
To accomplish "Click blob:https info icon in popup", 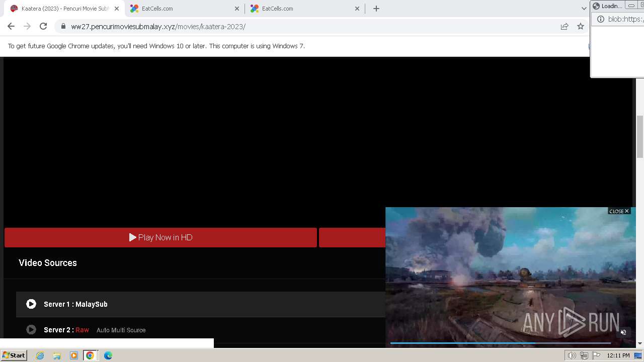I will tap(600, 19).
